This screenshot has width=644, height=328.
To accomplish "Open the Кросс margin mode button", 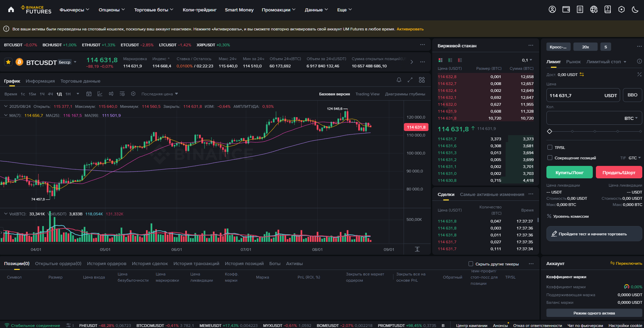I will coord(558,47).
